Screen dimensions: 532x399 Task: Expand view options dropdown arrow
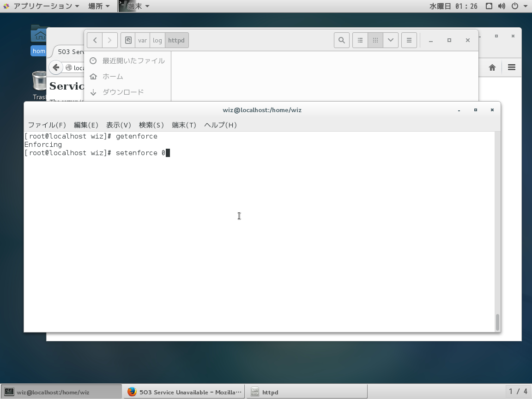pyautogui.click(x=391, y=40)
